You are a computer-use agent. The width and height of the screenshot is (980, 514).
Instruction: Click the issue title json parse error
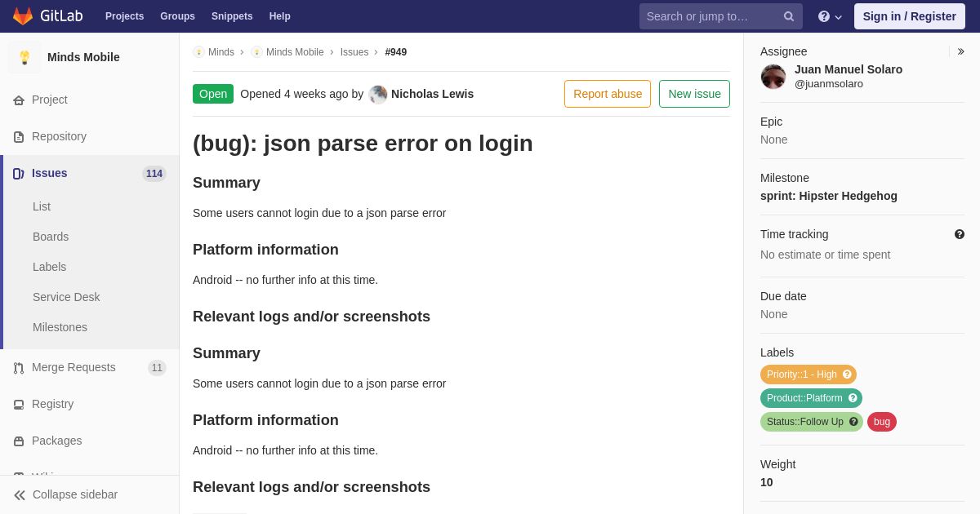pos(363,144)
